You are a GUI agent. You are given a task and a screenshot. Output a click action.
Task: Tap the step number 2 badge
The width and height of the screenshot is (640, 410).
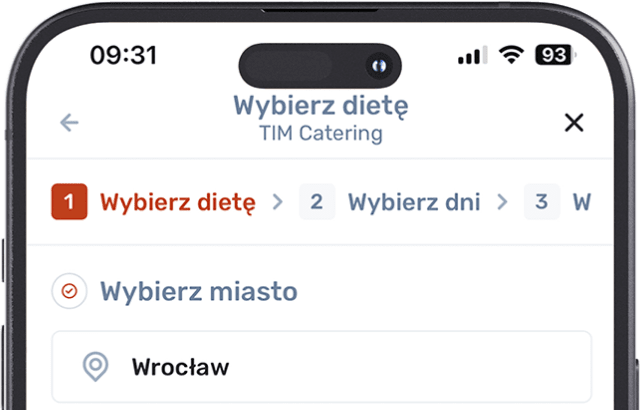pyautogui.click(x=317, y=202)
